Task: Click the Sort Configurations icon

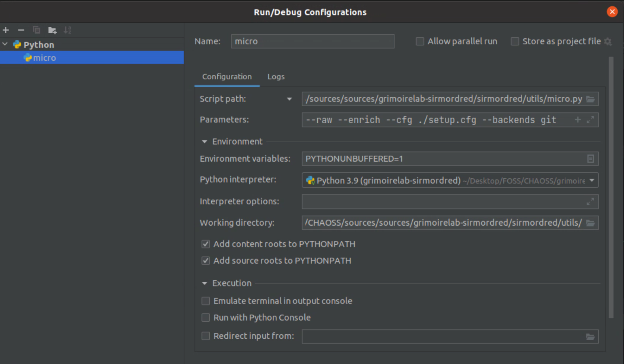Action: [68, 30]
